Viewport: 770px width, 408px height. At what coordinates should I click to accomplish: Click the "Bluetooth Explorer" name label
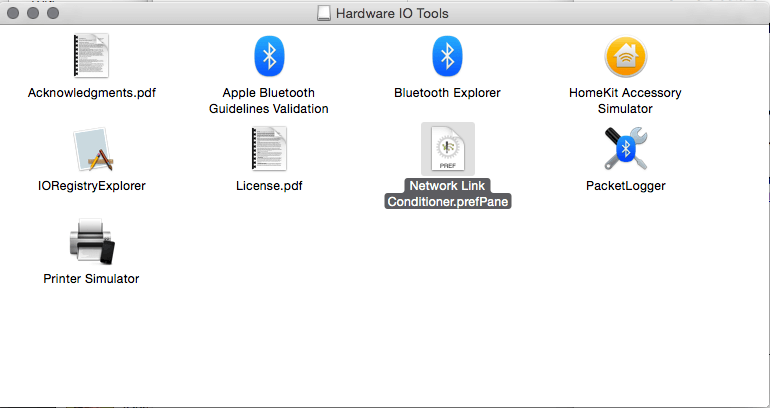point(447,93)
